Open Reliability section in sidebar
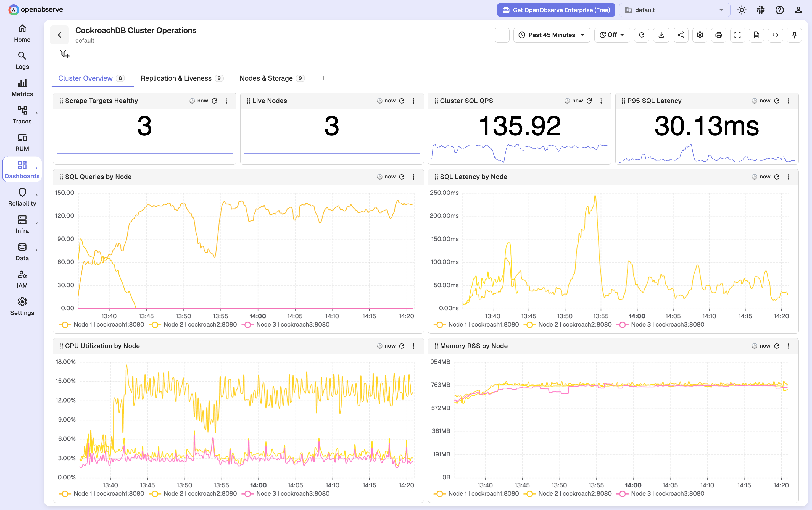 point(22,197)
